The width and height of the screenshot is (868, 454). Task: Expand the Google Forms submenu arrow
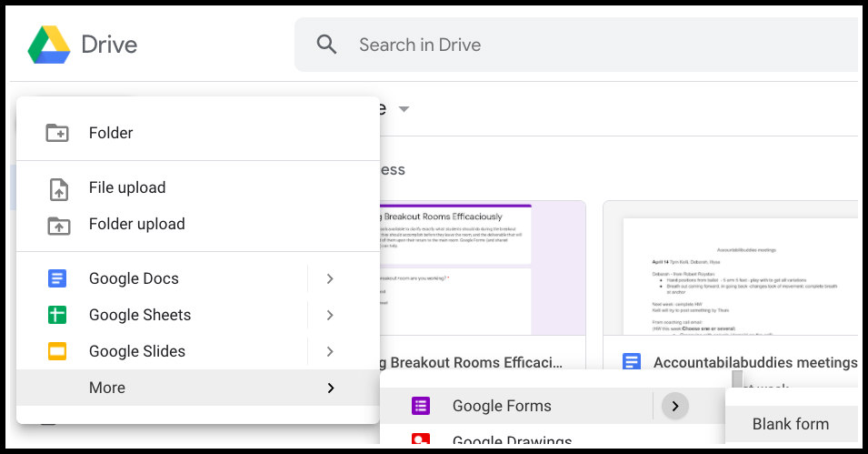click(x=674, y=407)
